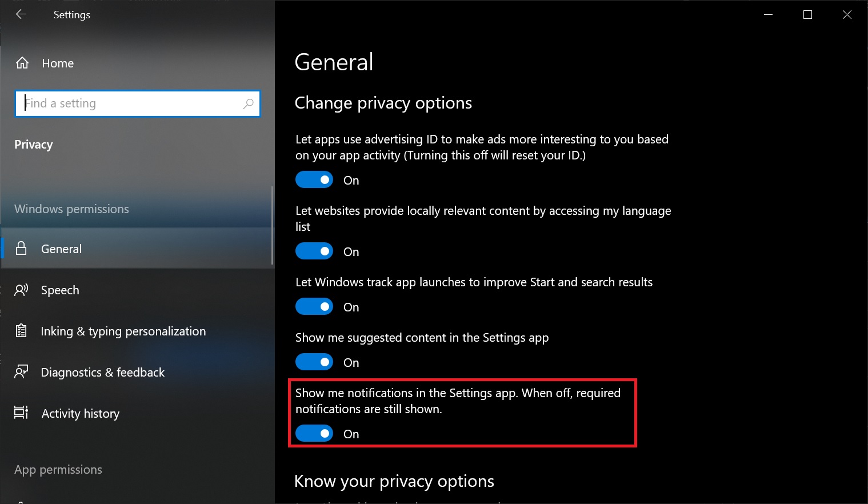868x504 pixels.
Task: Turn off advertising ID toggle
Action: 314,179
